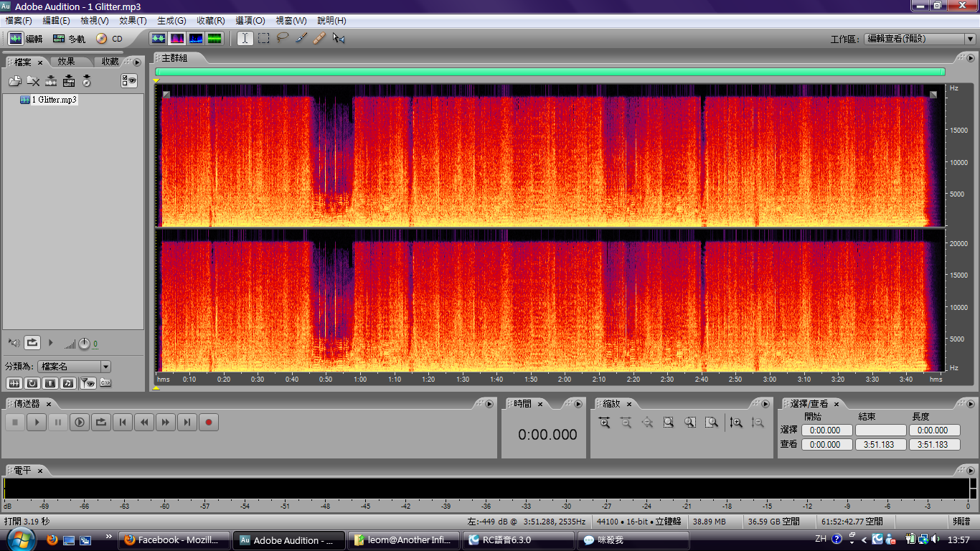Toggle Show Loop Files filter
The image size is (980, 551).
(32, 383)
